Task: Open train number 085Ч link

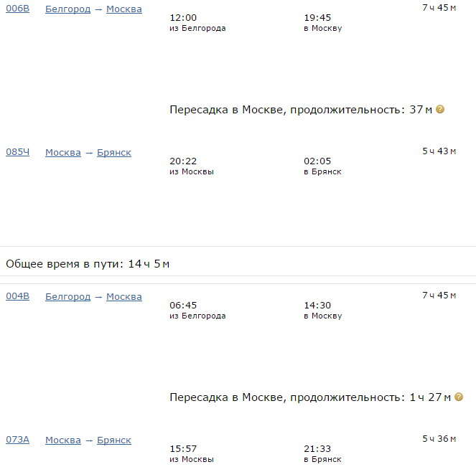Action: 18,152
